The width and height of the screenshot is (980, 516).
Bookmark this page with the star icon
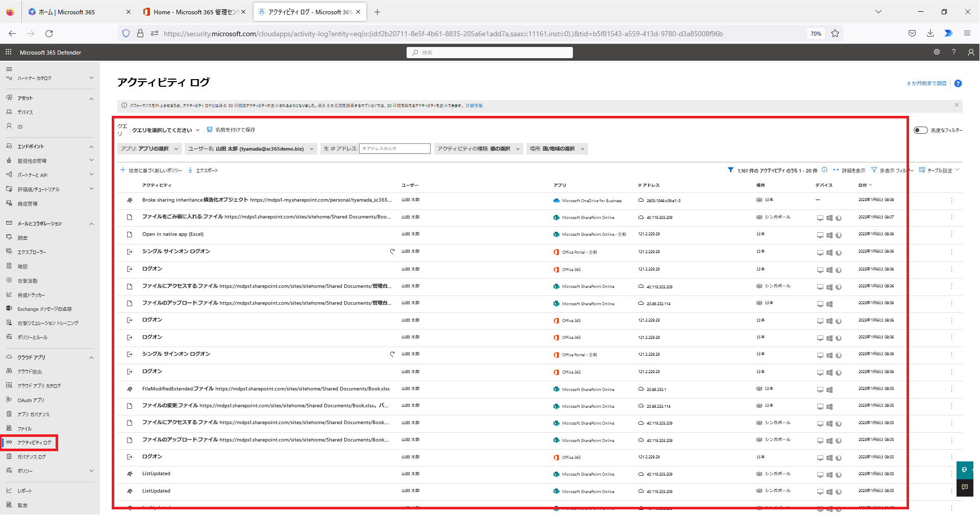coord(835,33)
